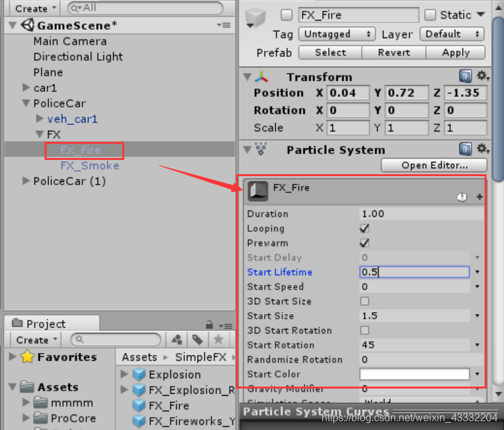504x430 pixels.
Task: Click the favorites star filter icon
Action: (x=218, y=339)
